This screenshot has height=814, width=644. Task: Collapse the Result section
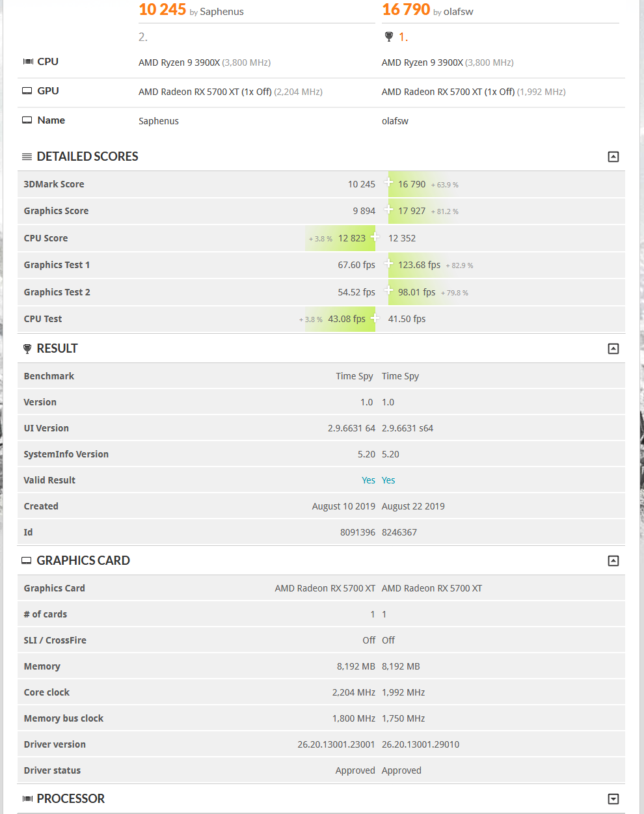pos(613,349)
